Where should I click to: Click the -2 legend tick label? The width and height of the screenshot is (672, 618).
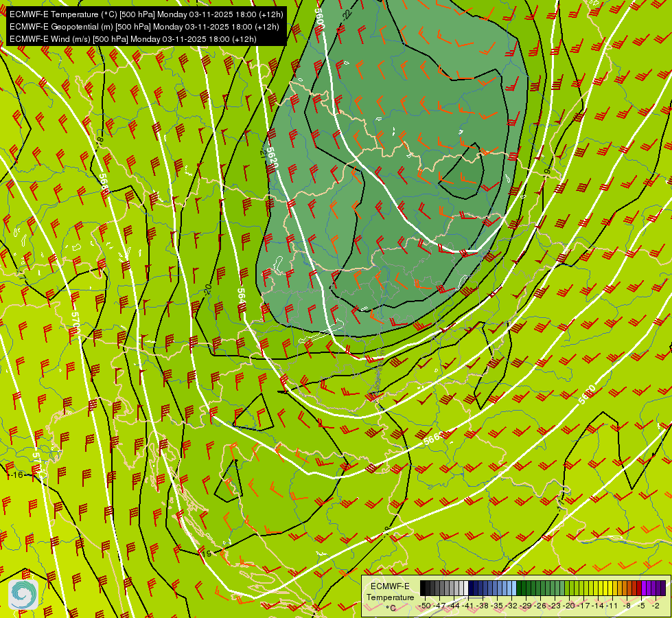click(x=656, y=606)
